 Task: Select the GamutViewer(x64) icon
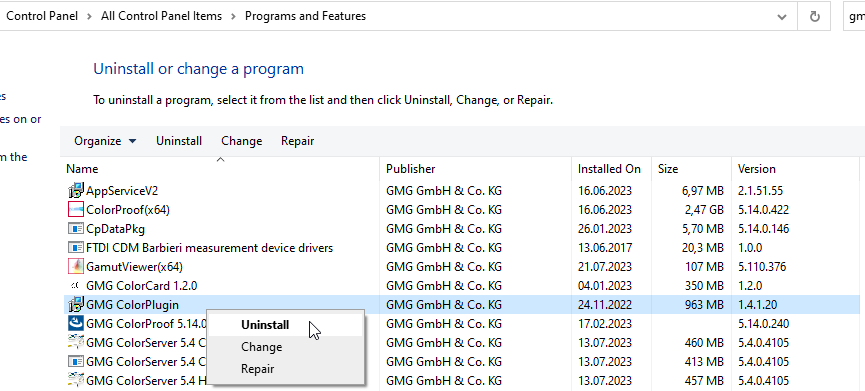pos(75,267)
